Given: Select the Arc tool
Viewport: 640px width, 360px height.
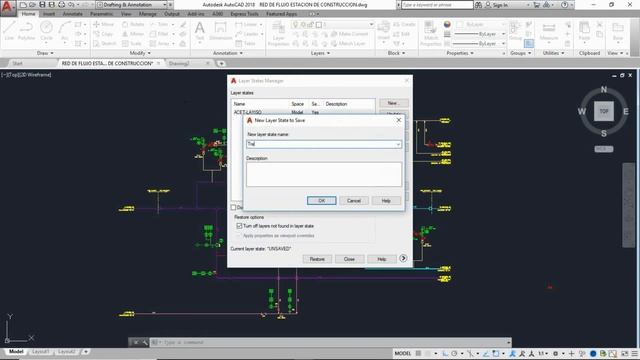Looking at the screenshot, I should tap(64, 31).
